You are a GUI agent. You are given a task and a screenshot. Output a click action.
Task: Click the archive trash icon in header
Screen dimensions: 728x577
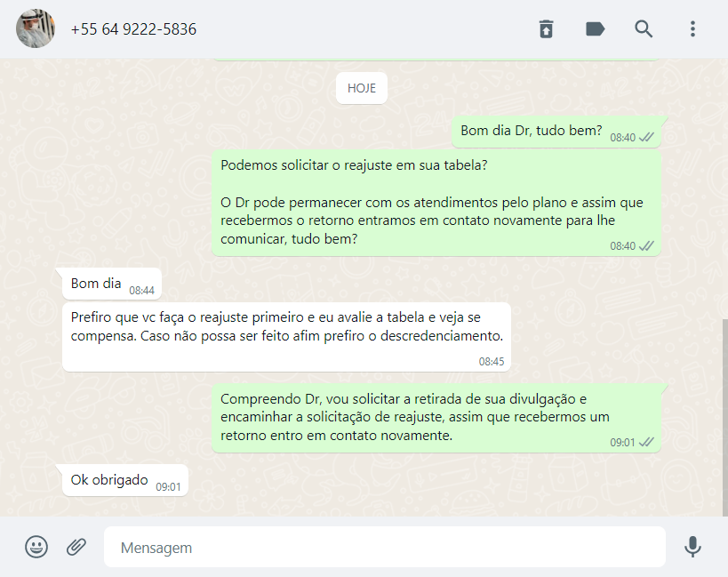546,28
